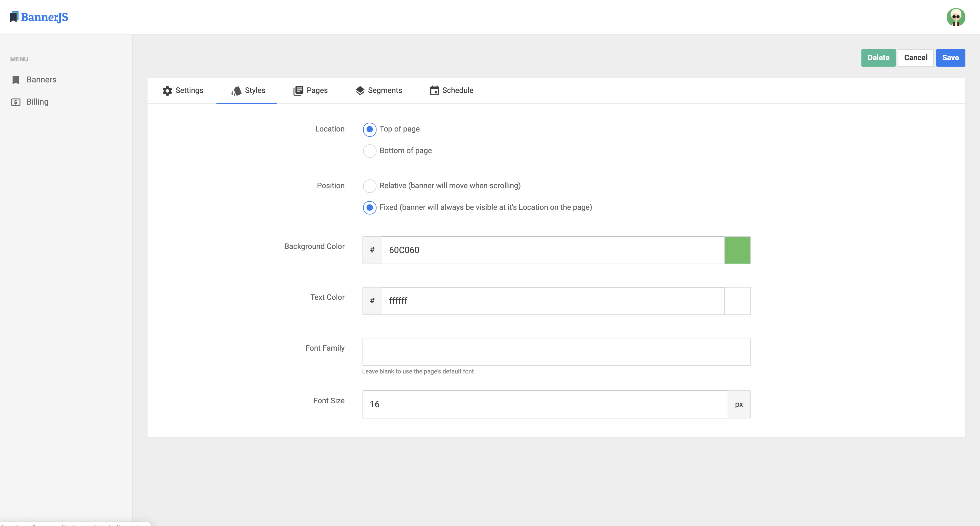
Task: Click the BannerJS bookmark logo icon
Action: click(x=14, y=17)
